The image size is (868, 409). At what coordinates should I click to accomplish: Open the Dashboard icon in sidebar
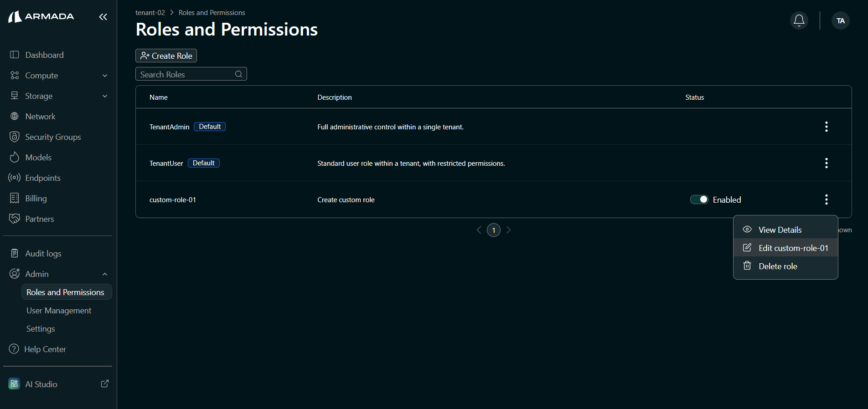(x=15, y=55)
